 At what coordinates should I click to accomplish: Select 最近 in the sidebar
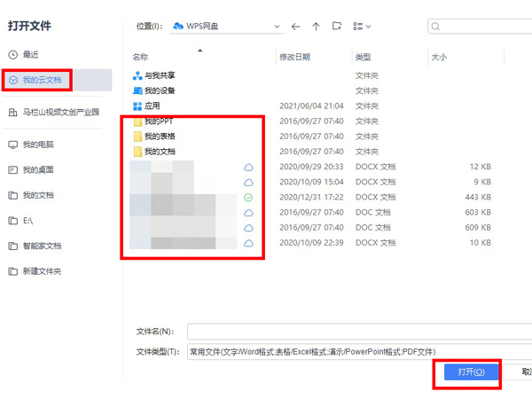click(32, 55)
